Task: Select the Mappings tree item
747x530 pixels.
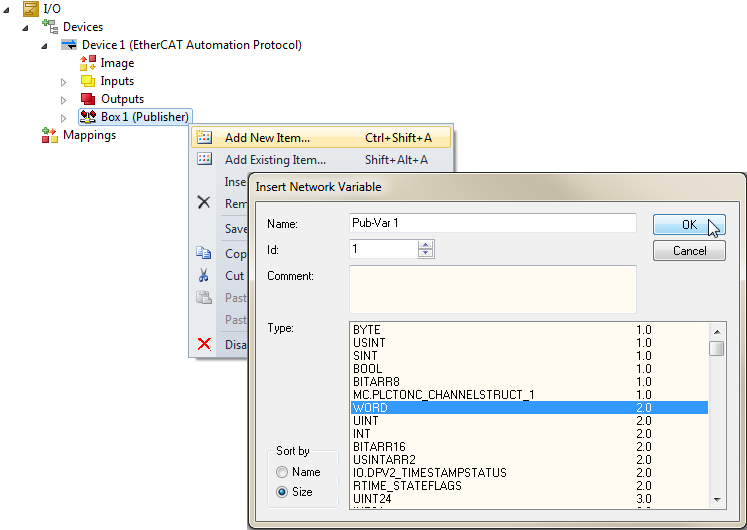Action: coord(90,135)
